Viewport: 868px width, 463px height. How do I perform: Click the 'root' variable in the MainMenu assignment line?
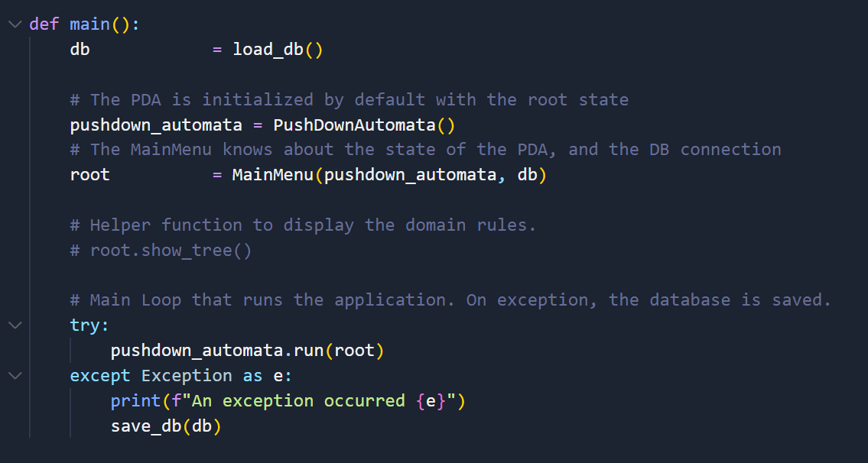coord(89,175)
